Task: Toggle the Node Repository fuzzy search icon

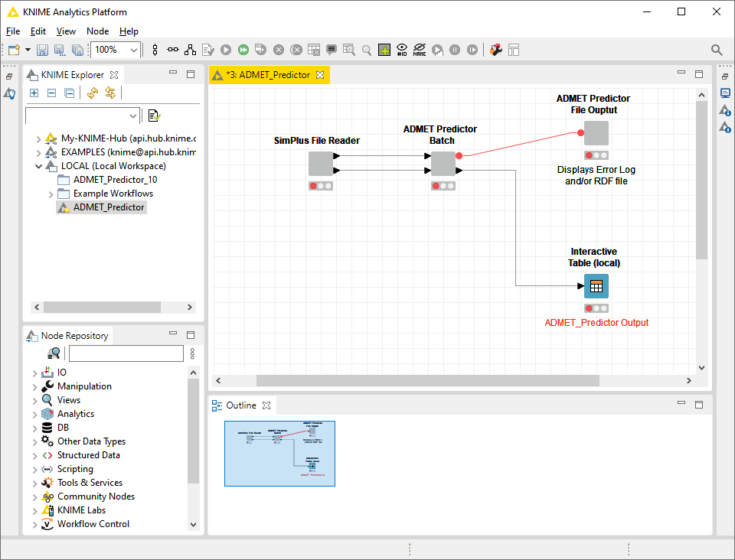Action: pyautogui.click(x=54, y=353)
